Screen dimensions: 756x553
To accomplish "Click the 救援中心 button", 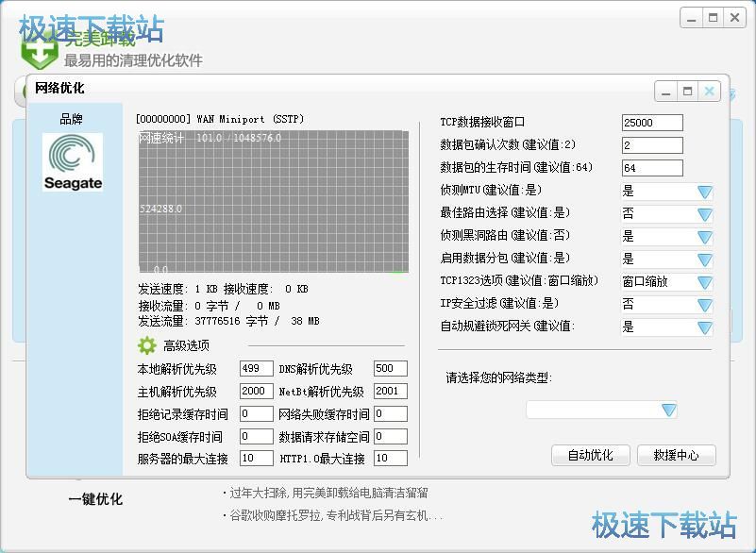I will 677,455.
